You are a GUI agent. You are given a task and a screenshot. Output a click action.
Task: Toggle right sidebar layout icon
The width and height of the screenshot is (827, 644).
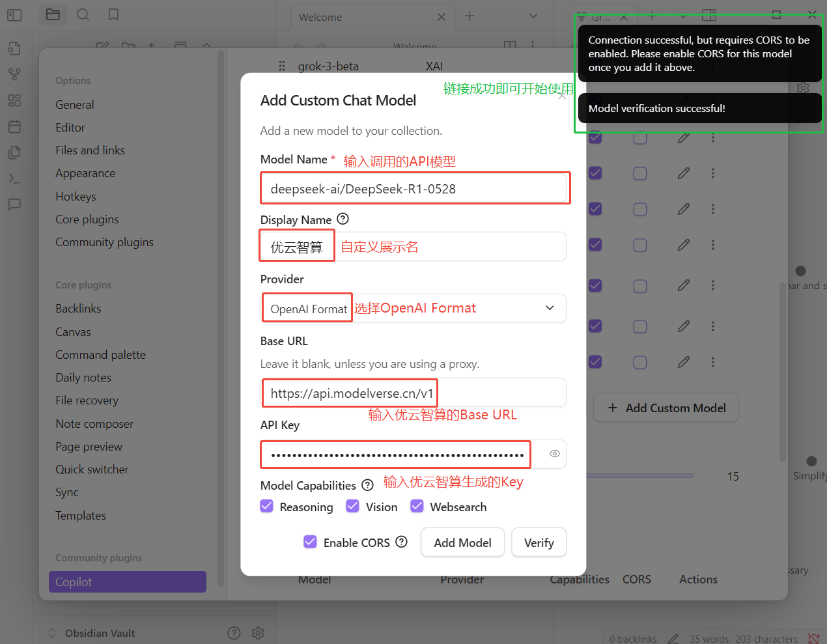pyautogui.click(x=709, y=14)
